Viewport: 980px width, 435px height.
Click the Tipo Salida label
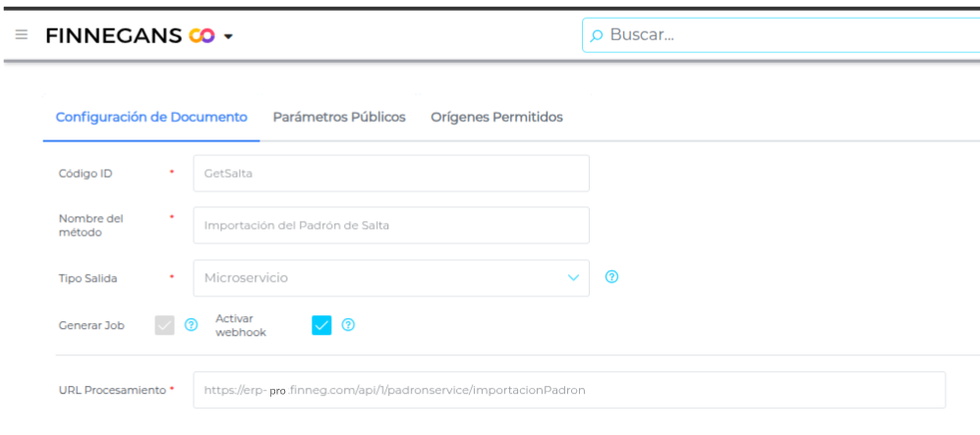coord(88,278)
